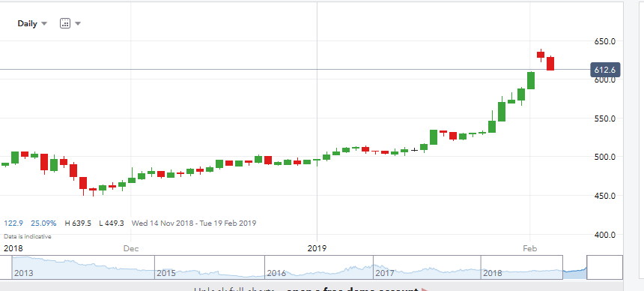The width and height of the screenshot is (644, 291).
Task: Expand the chart type dropdown arrow
Action: [x=78, y=23]
